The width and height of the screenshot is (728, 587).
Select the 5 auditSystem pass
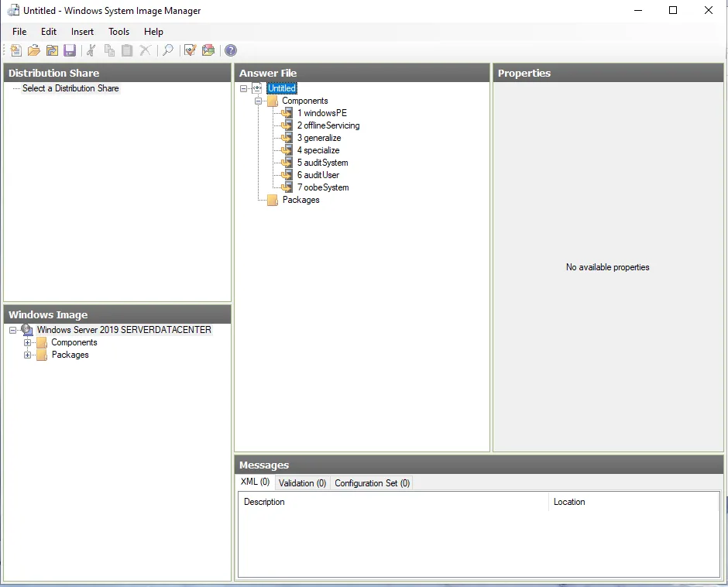[x=323, y=163]
